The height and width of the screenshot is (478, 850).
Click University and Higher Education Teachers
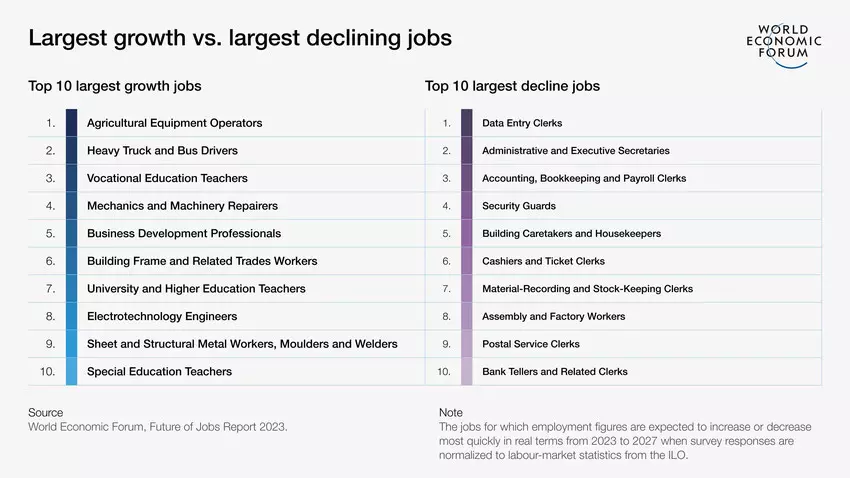[x=196, y=289]
